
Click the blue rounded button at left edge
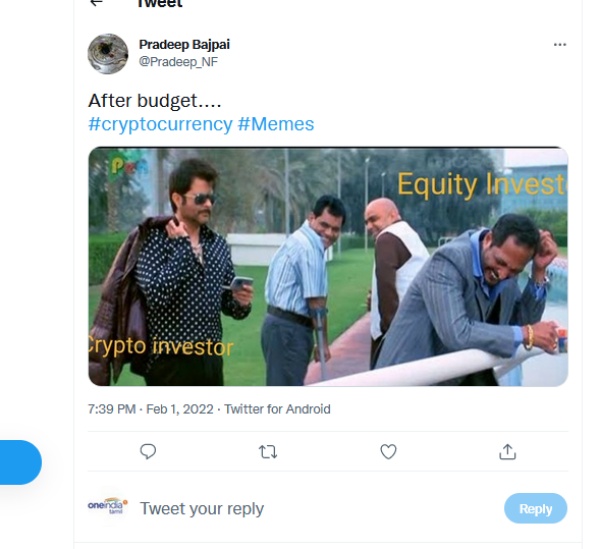(20, 462)
